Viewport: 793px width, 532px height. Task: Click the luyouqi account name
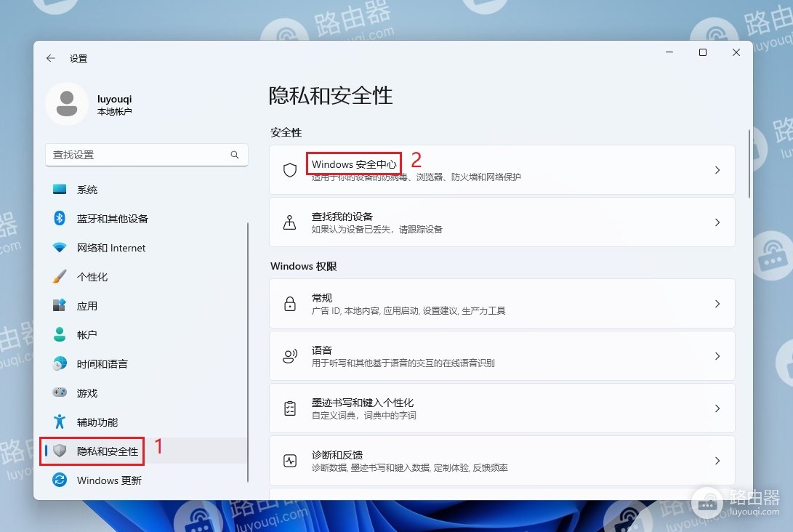coord(114,99)
